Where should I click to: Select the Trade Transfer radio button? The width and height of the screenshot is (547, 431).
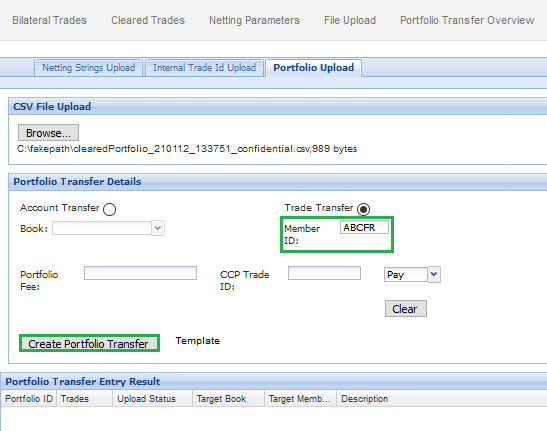[364, 209]
